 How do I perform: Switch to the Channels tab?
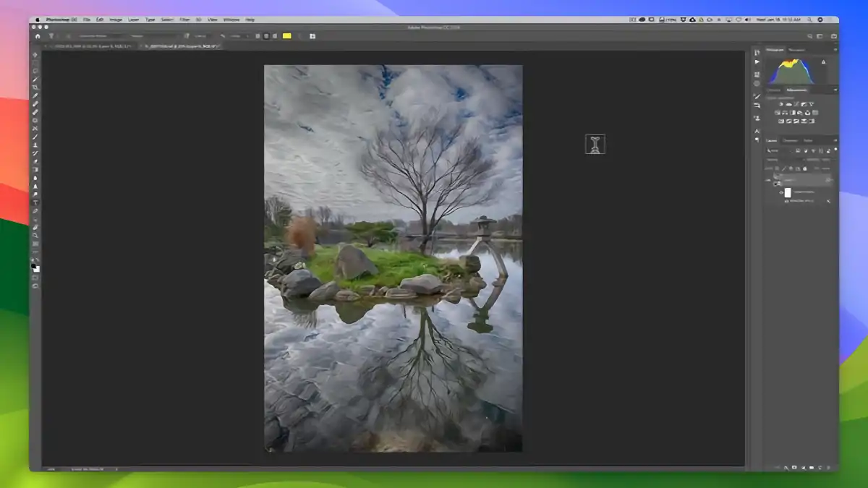(791, 140)
